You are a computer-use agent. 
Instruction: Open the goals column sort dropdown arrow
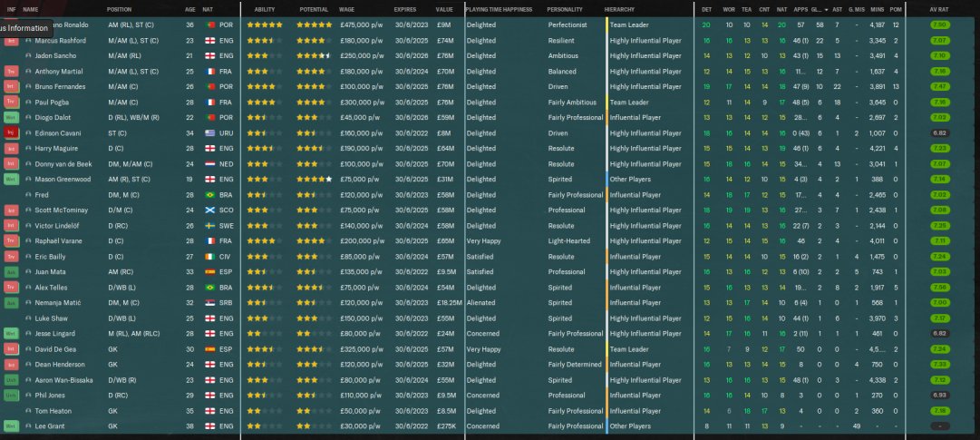click(826, 10)
